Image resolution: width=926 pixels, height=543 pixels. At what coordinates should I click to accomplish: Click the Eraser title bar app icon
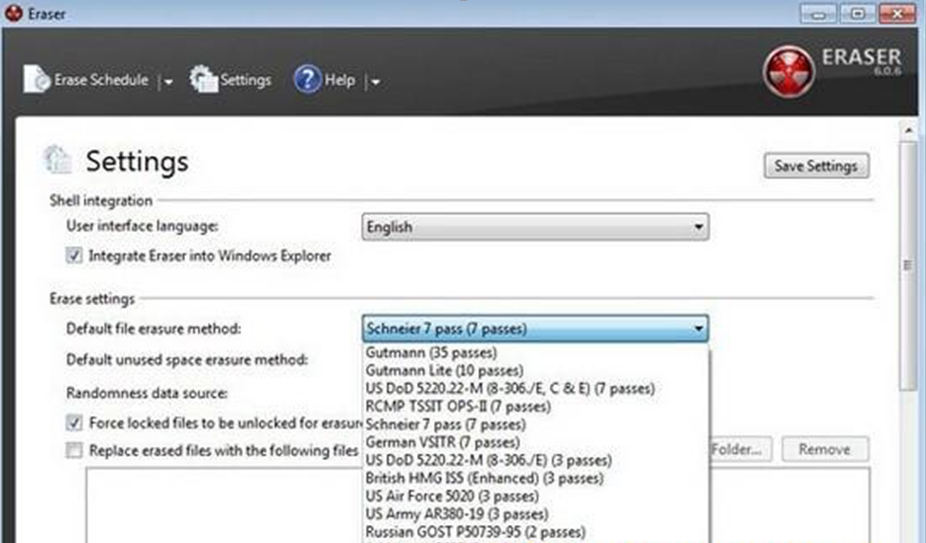click(14, 13)
